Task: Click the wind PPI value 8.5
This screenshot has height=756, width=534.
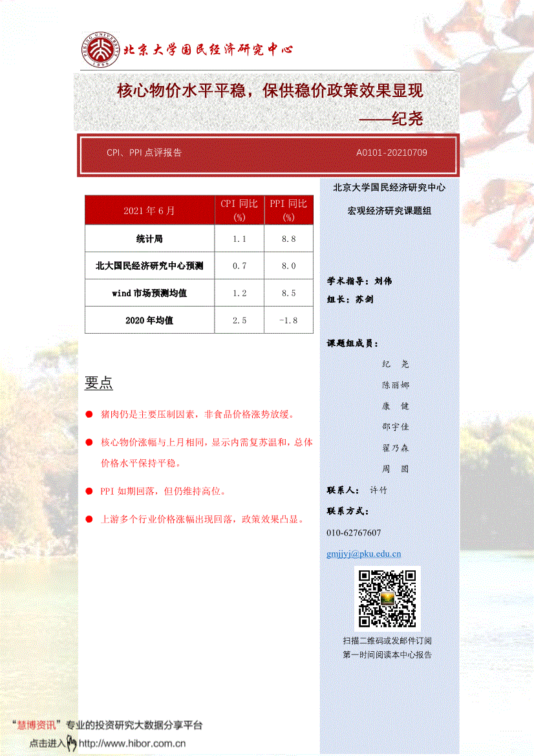Action: (x=289, y=293)
